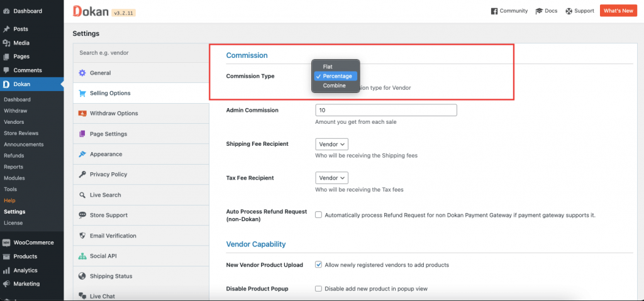644x301 pixels.
Task: Click the General gear icon
Action: 82,73
